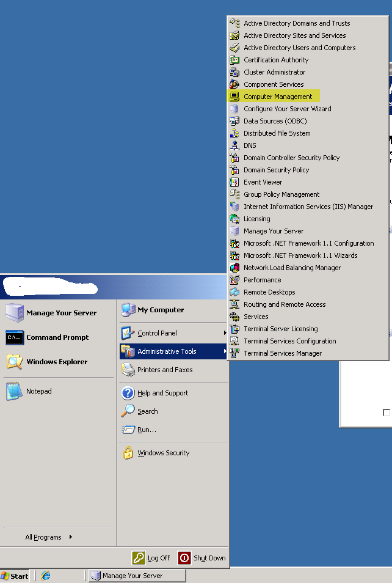Expand Control Panel submenu arrow
Screen dimensions: 392x583
click(225, 333)
